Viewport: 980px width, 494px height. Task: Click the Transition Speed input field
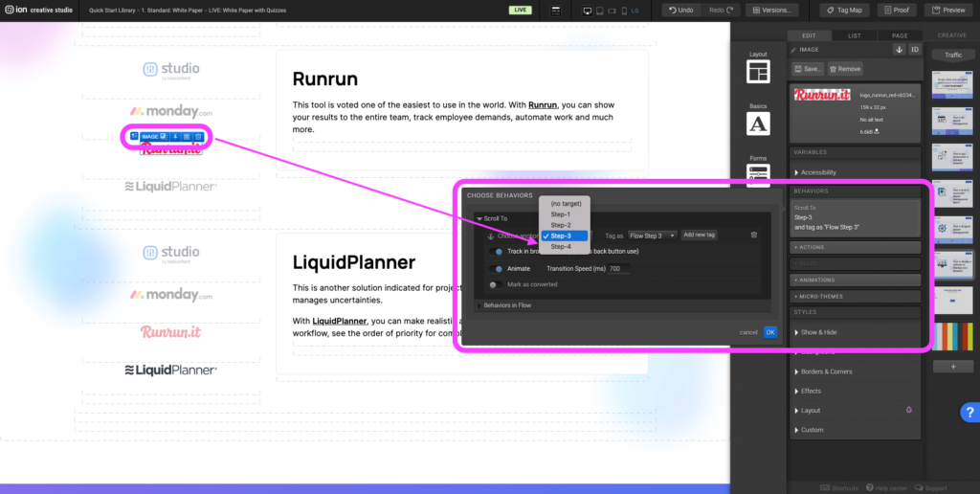[x=618, y=269]
